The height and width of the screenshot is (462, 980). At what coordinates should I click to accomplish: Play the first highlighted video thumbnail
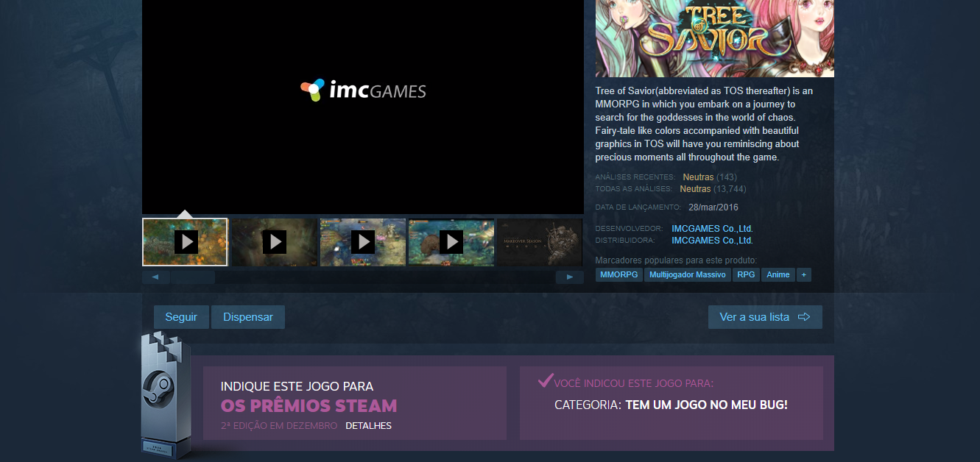[x=186, y=241]
